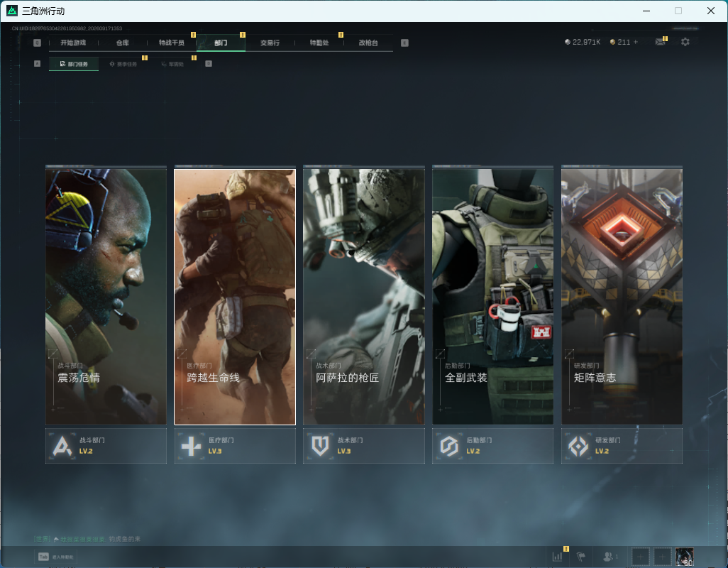The image size is (728, 568).
Task: Select the 部门 tab
Action: click(221, 43)
